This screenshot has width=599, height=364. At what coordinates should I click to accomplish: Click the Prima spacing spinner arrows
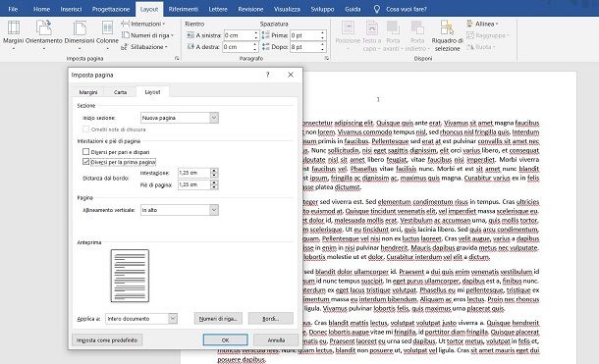point(323,35)
